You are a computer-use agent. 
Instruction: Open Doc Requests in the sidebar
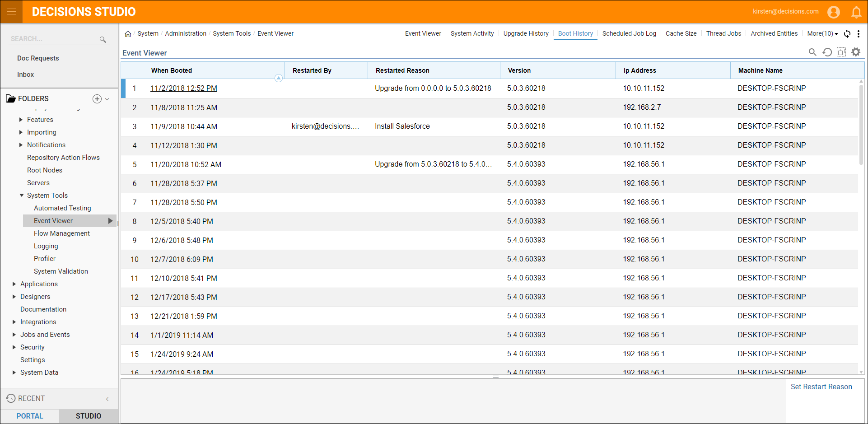pyautogui.click(x=38, y=58)
